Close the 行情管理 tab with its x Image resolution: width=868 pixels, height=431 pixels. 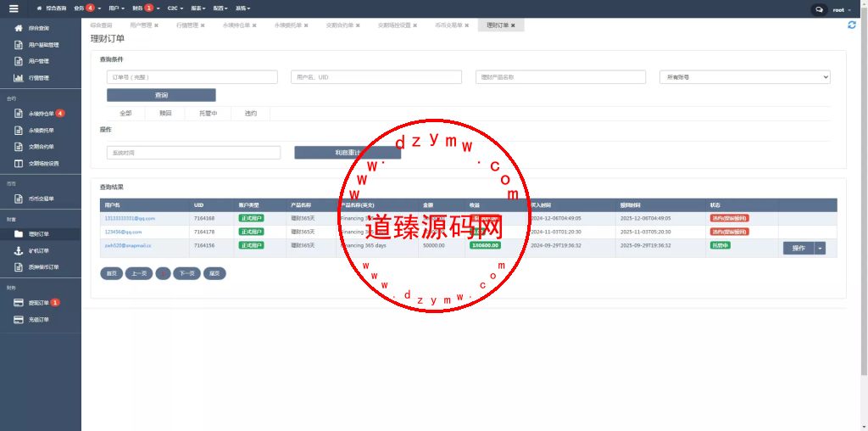203,25
